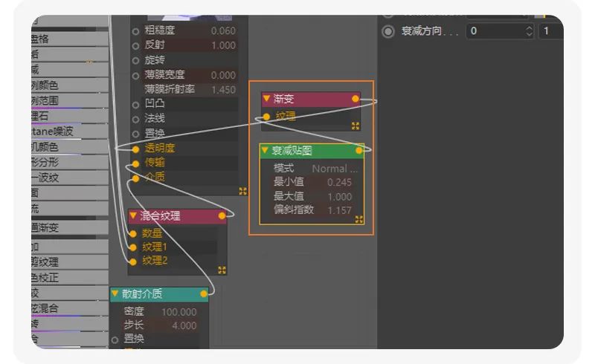Click the 纹理1 input port on 混合纹理
595x364 pixels.
[x=133, y=247]
